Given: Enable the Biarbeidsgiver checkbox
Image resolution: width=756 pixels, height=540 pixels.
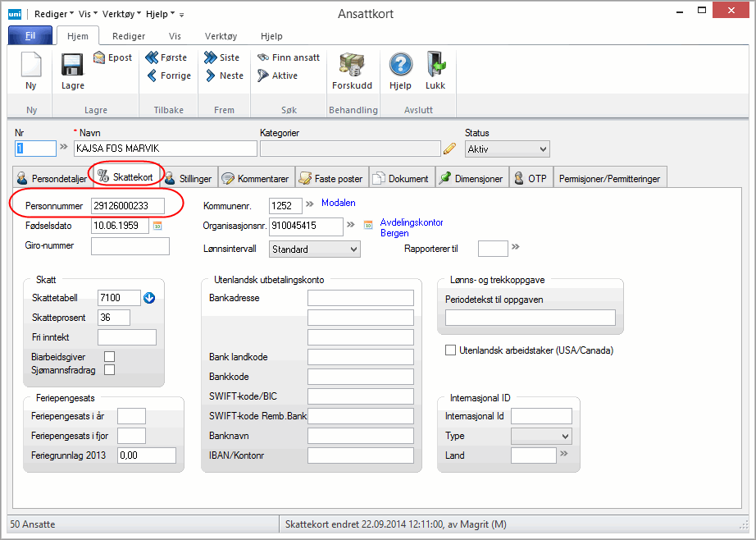Looking at the screenshot, I should click(109, 356).
